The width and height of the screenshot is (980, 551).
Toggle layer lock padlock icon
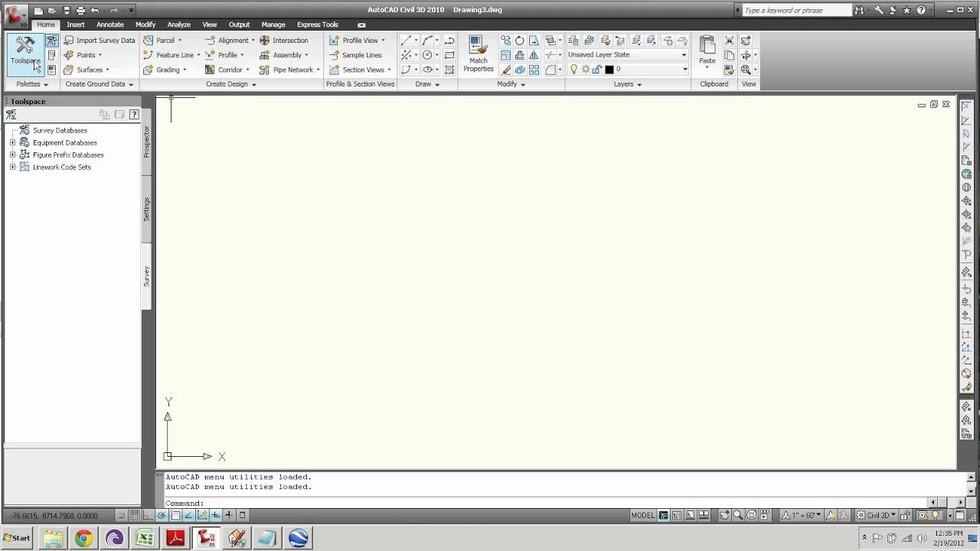click(x=597, y=70)
